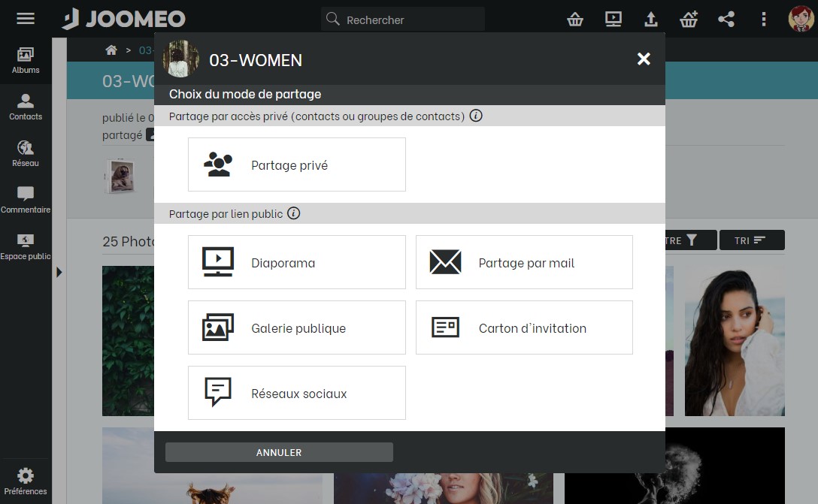Select Réseaux sociaux sharing

(296, 392)
